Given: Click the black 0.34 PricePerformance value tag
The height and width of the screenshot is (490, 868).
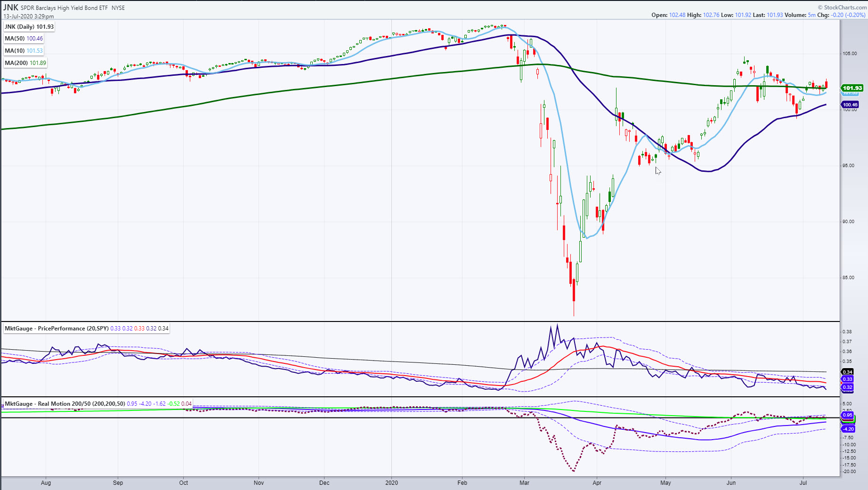Looking at the screenshot, I should 847,372.
